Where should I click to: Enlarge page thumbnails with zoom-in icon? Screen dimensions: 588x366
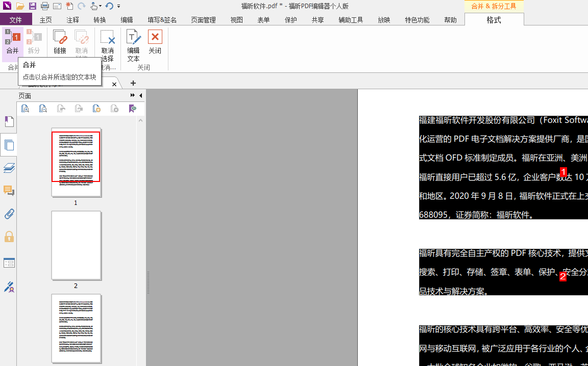coord(25,109)
